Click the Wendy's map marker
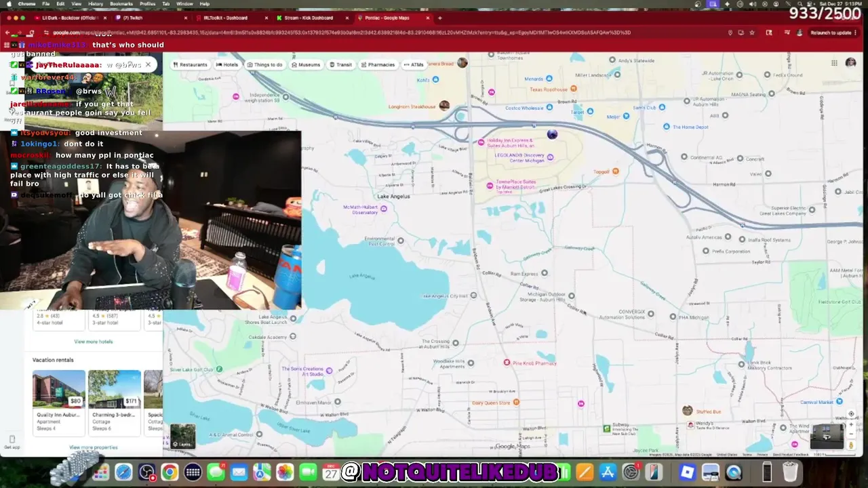The width and height of the screenshot is (868, 488). pyautogui.click(x=690, y=425)
